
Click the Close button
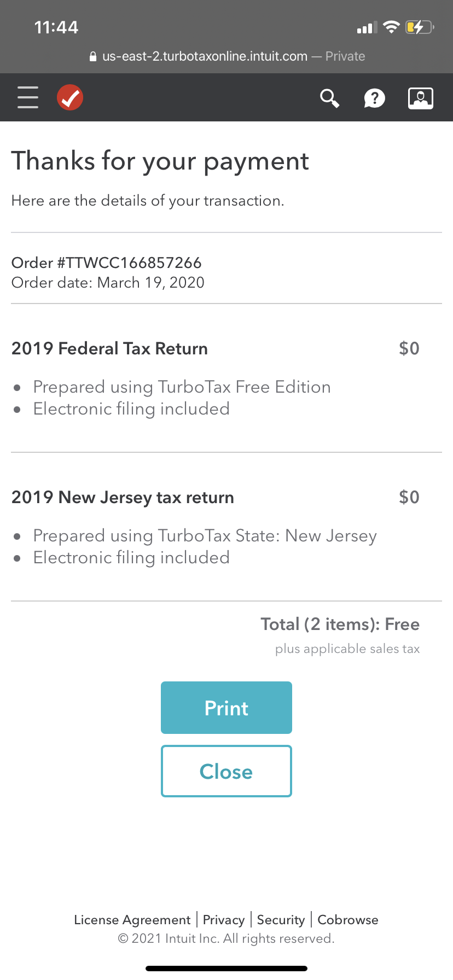point(226,771)
